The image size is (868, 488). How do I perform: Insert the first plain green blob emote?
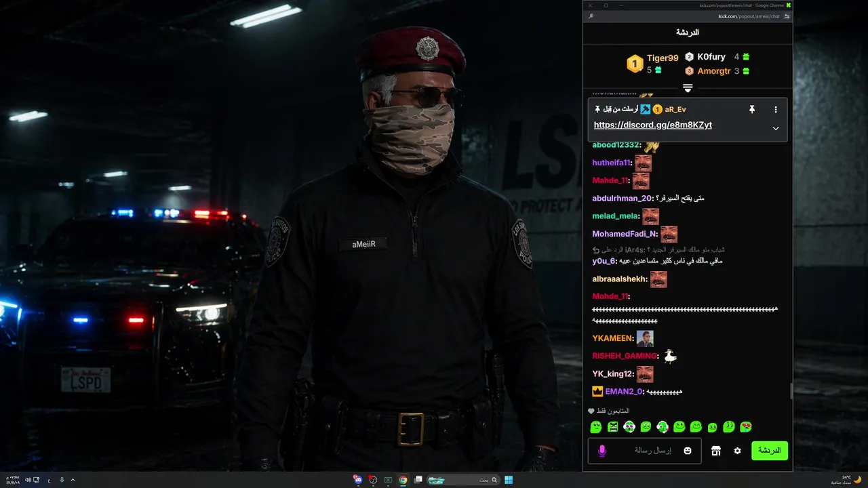[595, 427]
